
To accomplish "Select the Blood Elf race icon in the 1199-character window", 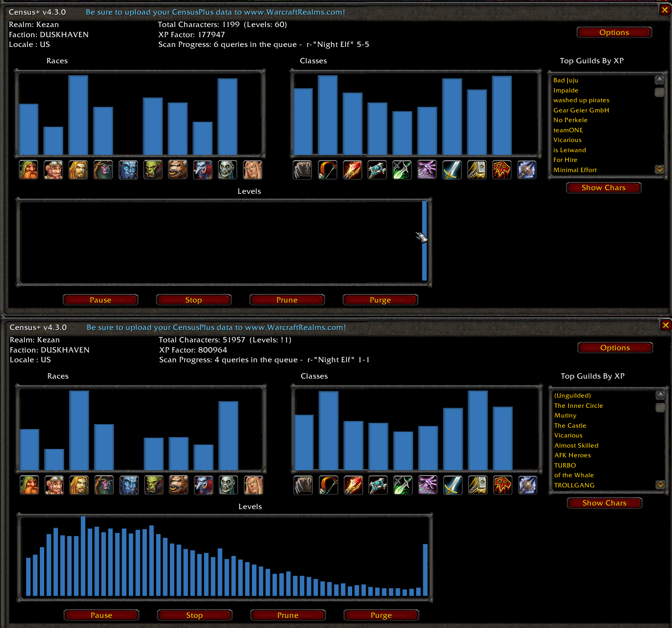I will click(253, 170).
